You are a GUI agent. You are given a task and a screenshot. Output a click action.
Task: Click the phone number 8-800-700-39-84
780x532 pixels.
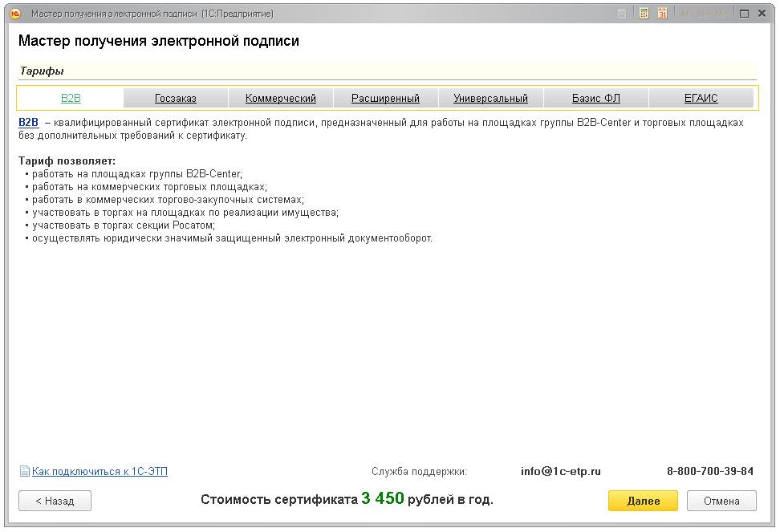coord(710,471)
